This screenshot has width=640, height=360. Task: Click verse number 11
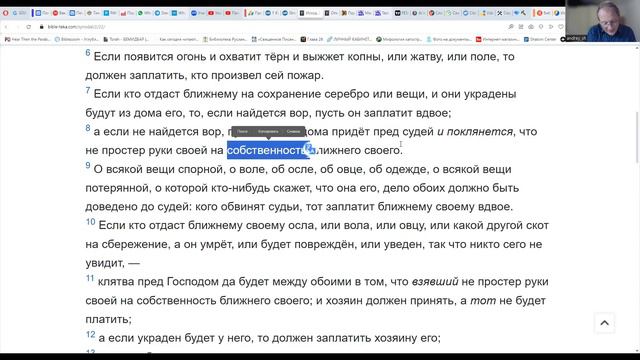tap(90, 278)
